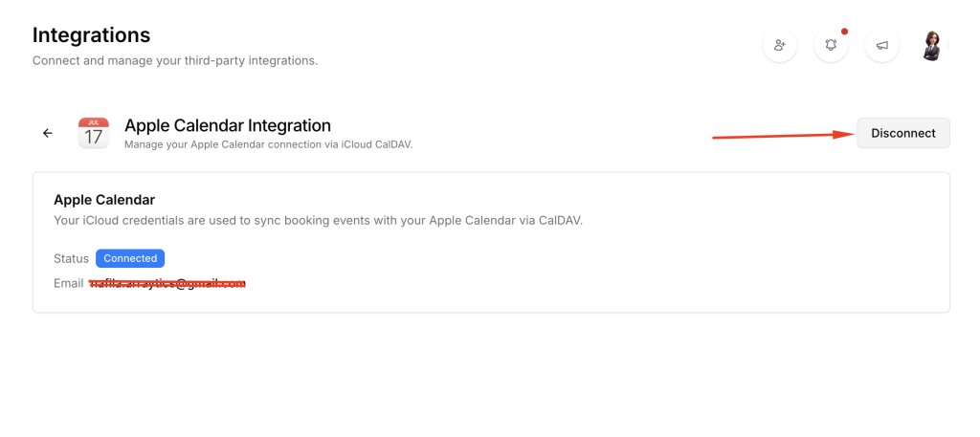
Task: Go back using the left arrow
Action: pyautogui.click(x=48, y=133)
